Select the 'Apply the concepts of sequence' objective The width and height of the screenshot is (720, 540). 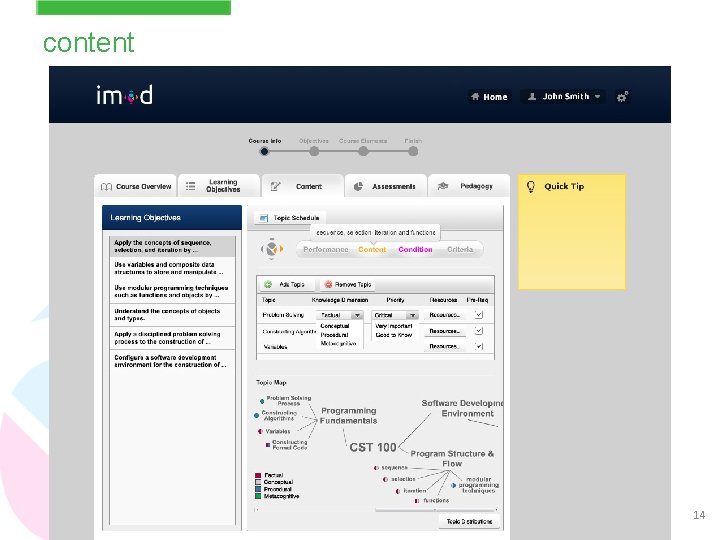click(x=172, y=246)
